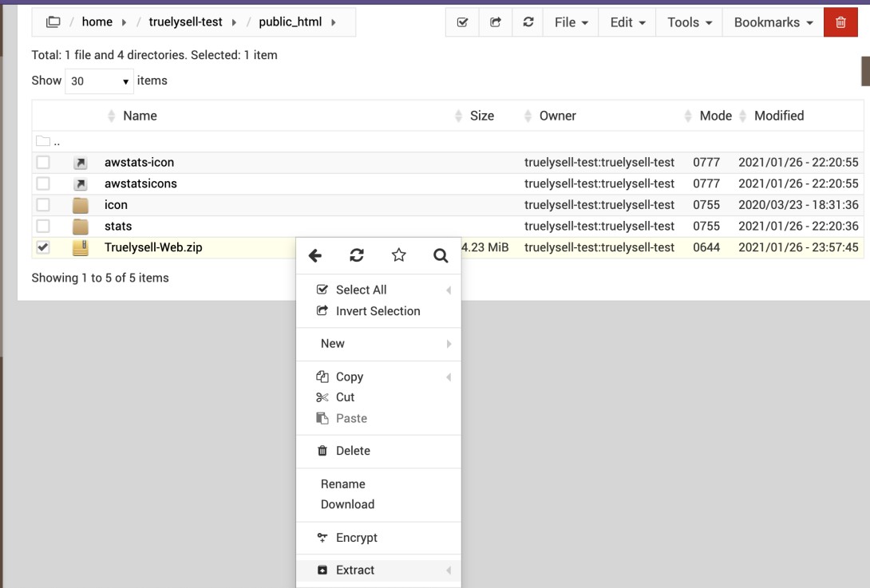Open the Bookmarks dropdown menu

point(773,22)
